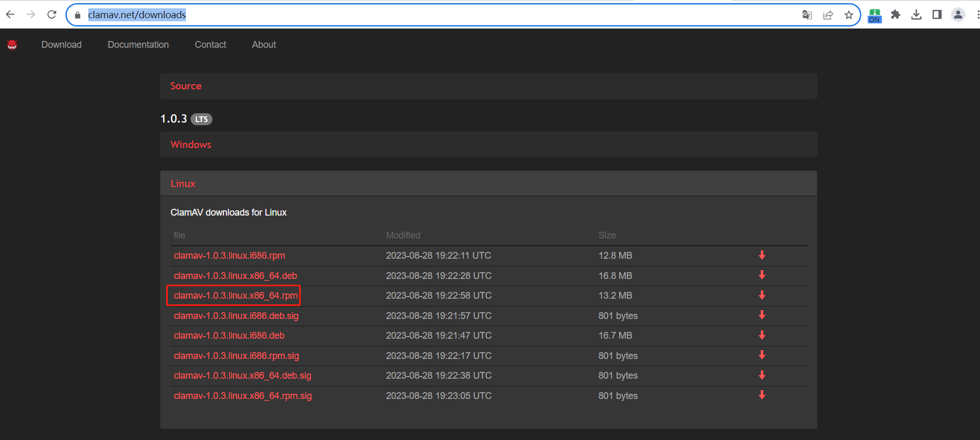
Task: Click download arrow for clamav-1.0.3.linux.i686.rpm
Action: 762,255
